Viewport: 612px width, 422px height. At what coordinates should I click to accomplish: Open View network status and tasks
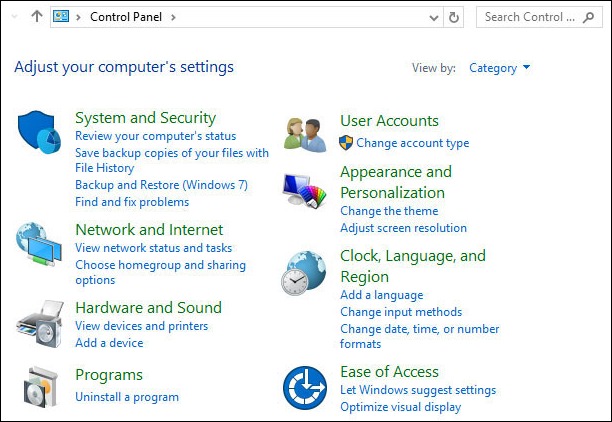pyautogui.click(x=153, y=248)
